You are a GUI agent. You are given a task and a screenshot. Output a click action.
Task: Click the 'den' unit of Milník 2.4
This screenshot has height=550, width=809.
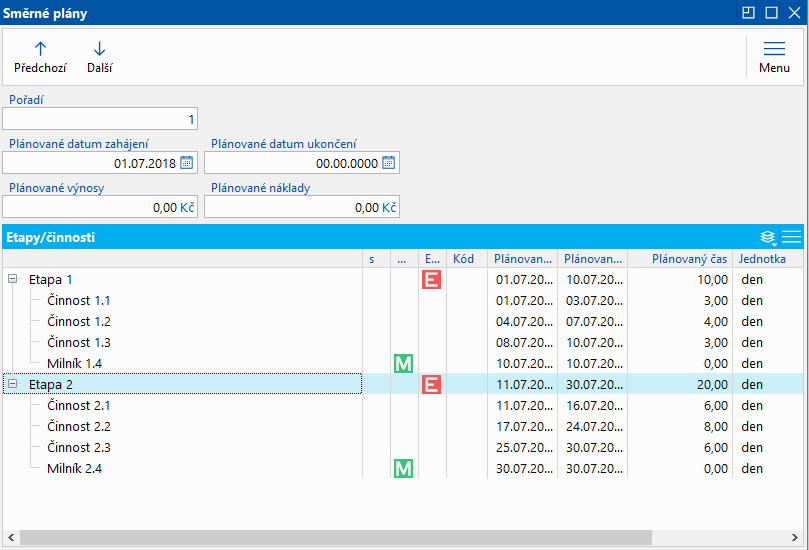pos(752,469)
